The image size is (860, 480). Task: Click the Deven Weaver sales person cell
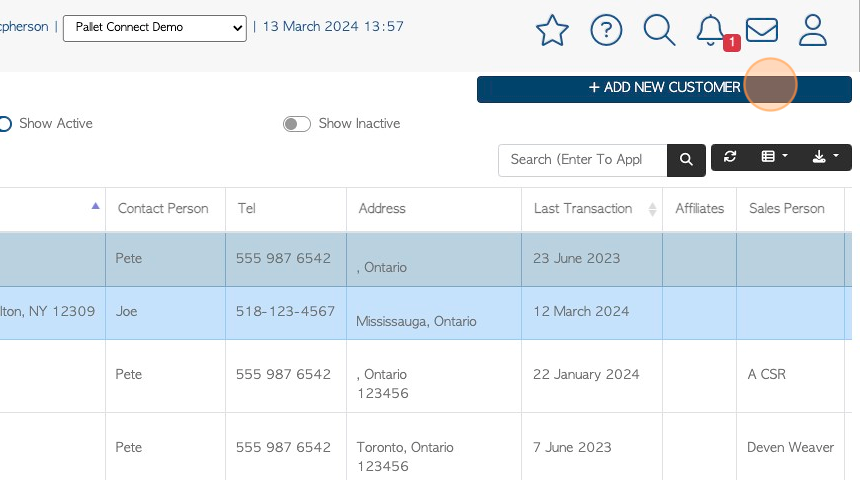790,447
